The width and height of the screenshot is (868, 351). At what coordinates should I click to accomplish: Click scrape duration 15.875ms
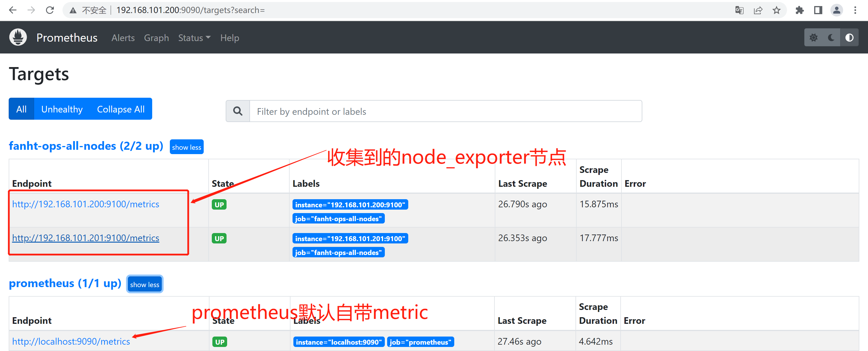coord(598,204)
